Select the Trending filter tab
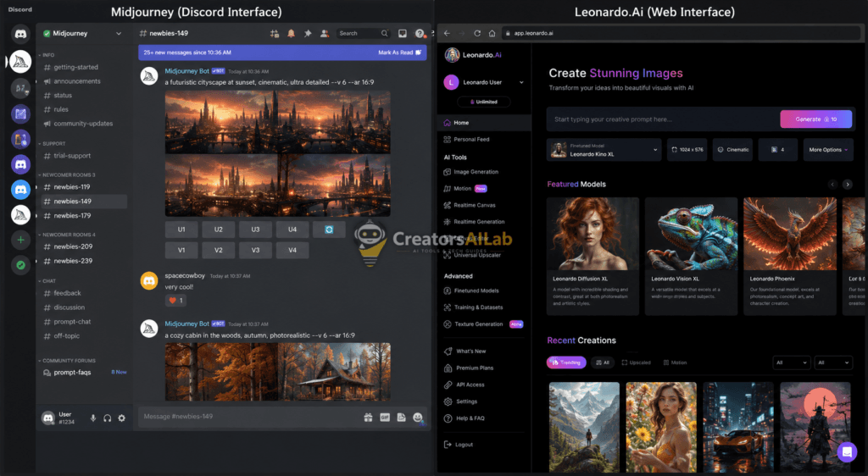 click(x=565, y=363)
